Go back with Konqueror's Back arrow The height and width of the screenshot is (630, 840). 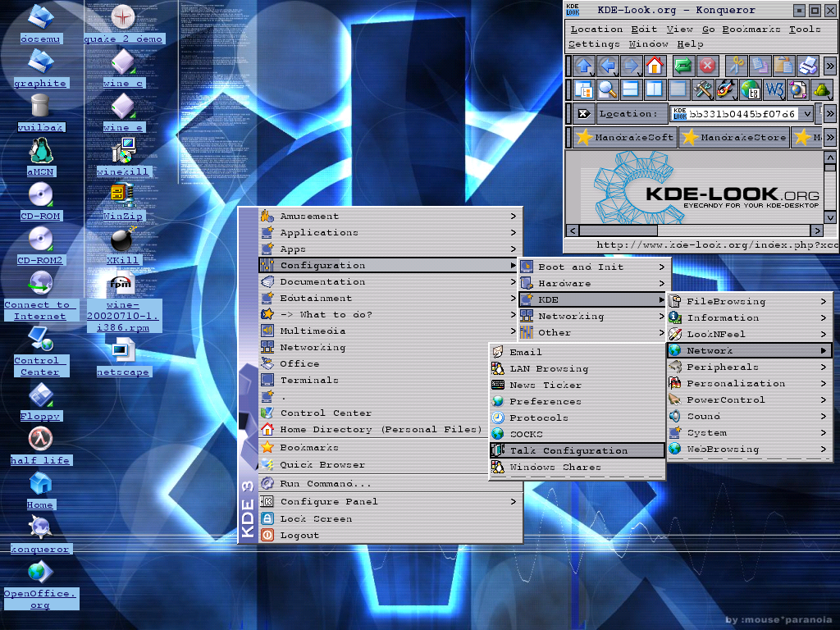pyautogui.click(x=608, y=66)
